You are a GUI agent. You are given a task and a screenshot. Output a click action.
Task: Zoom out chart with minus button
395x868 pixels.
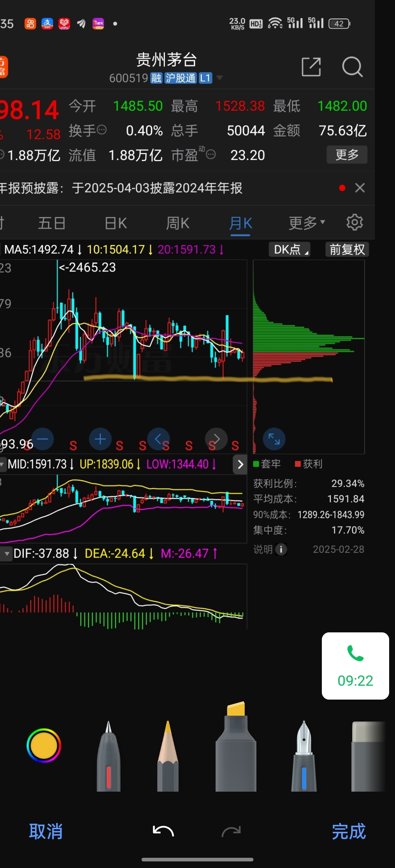click(x=42, y=439)
